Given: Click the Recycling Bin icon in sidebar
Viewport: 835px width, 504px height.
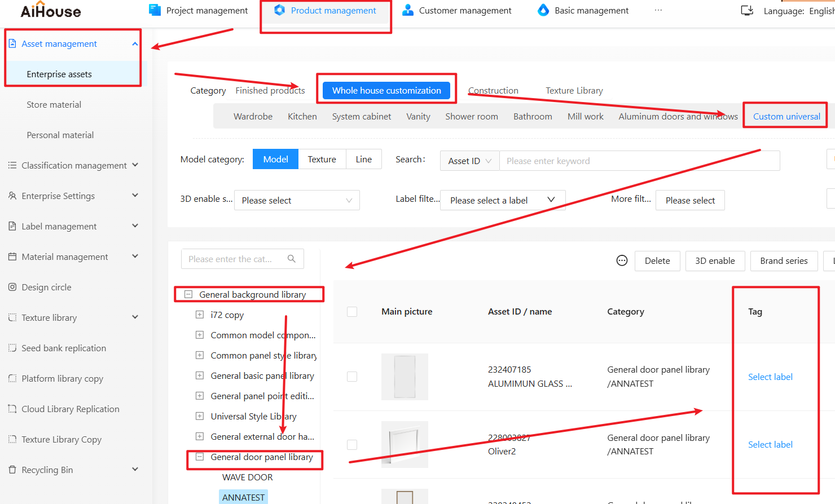Looking at the screenshot, I should pyautogui.click(x=12, y=470).
